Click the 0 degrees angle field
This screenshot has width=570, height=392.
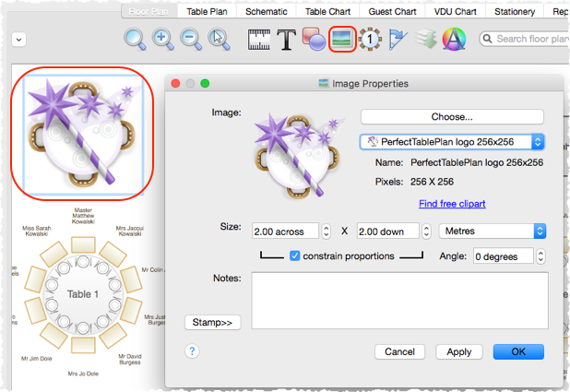coord(503,256)
